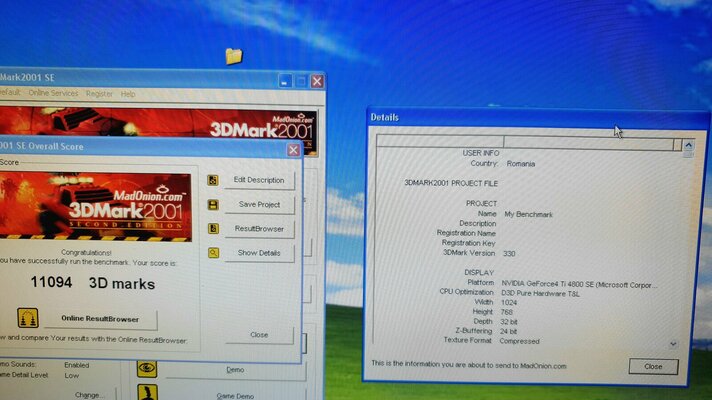Close the Details dialog with Close button
The height and width of the screenshot is (400, 712).
pos(653,367)
